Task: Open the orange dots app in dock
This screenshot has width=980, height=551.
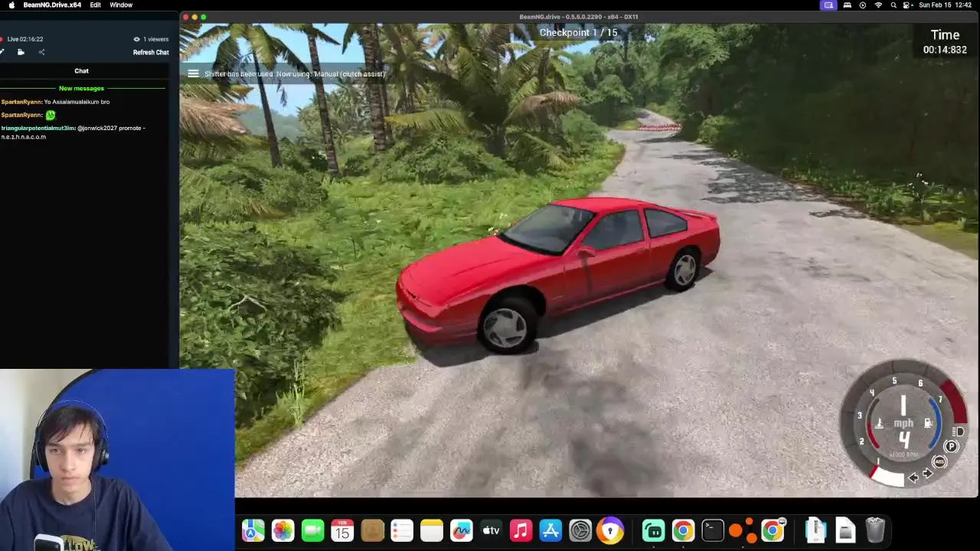Action: point(742,530)
